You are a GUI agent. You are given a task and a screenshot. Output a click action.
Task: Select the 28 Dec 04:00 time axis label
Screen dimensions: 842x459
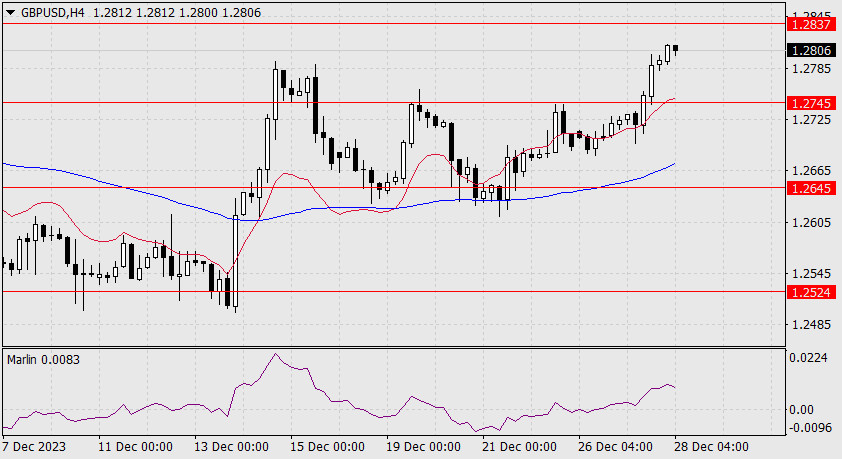pos(711,447)
